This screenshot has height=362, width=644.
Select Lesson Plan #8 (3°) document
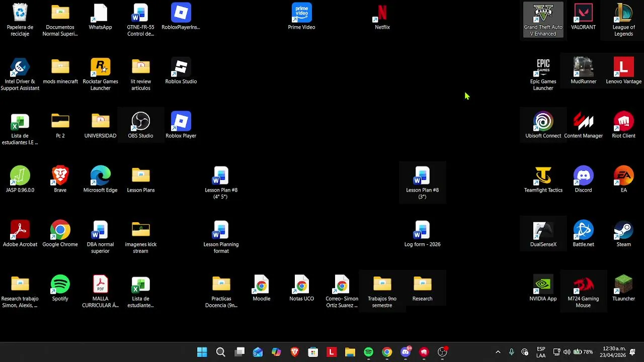pos(423,183)
